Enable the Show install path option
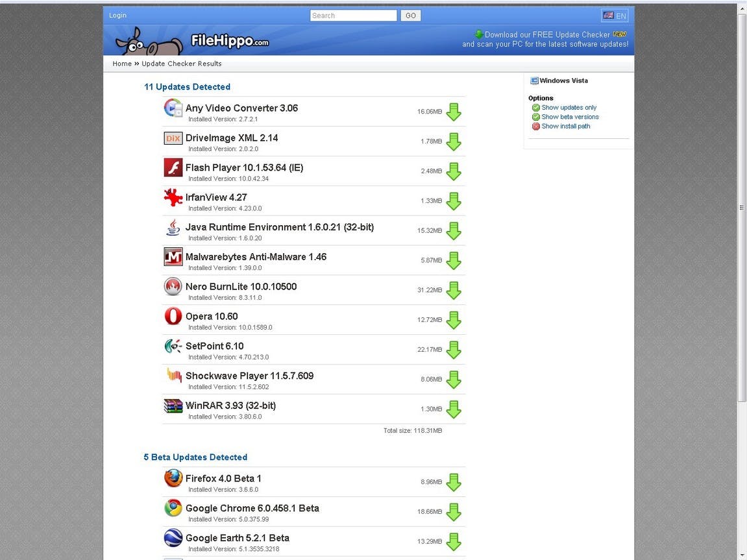 coord(561,126)
